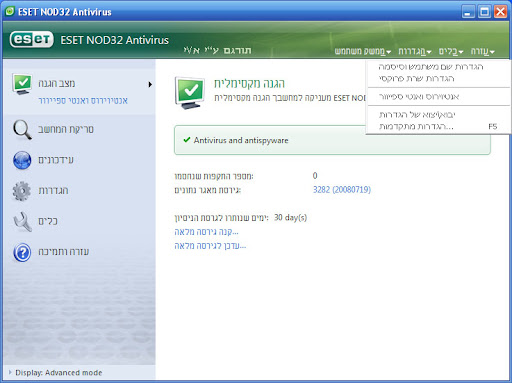Click the large green check monitor icon
This screenshot has height=383, width=512.
coord(189,93)
